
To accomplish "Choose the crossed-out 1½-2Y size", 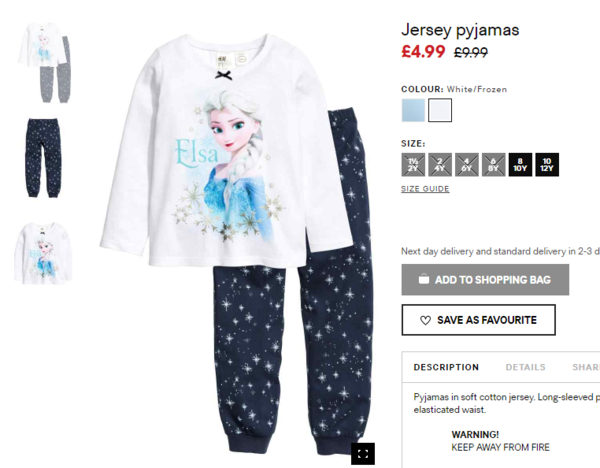I will (x=413, y=165).
